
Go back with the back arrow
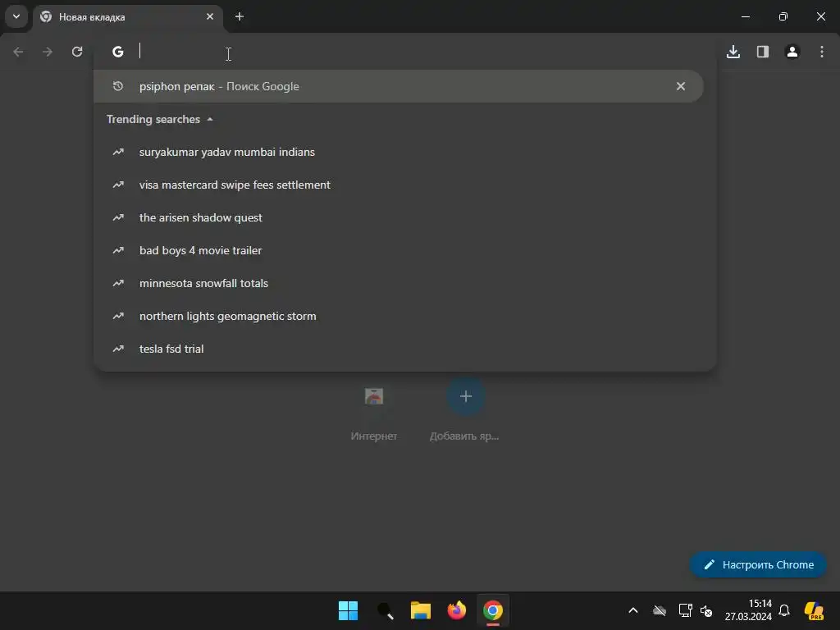tap(18, 52)
